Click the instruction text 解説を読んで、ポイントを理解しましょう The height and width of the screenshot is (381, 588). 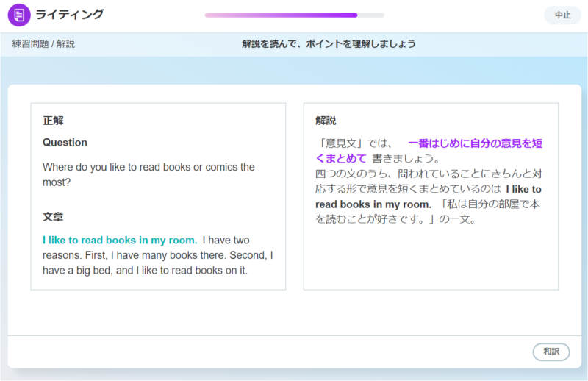[x=329, y=44]
